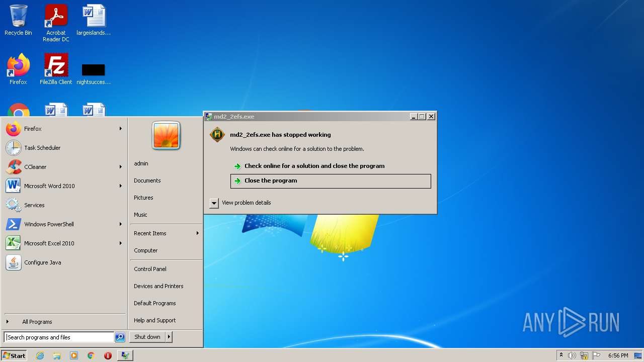Show hidden tray icons arrow
The height and width of the screenshot is (362, 644).
561,355
